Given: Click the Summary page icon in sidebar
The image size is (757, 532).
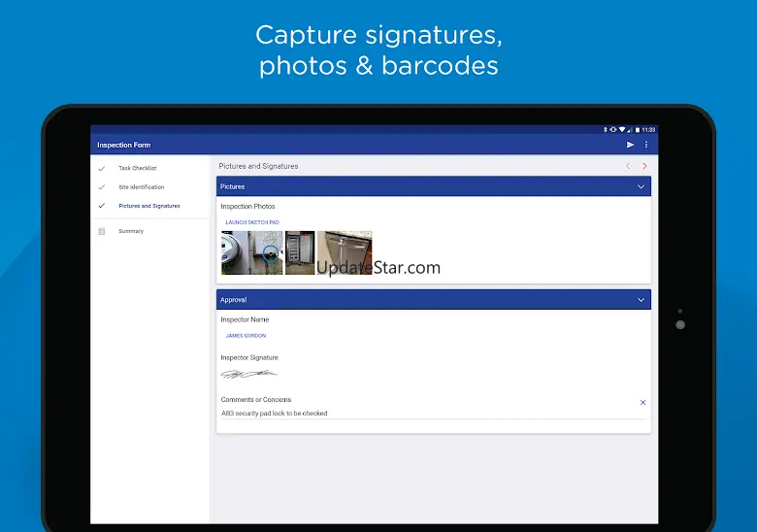Looking at the screenshot, I should tap(102, 231).
